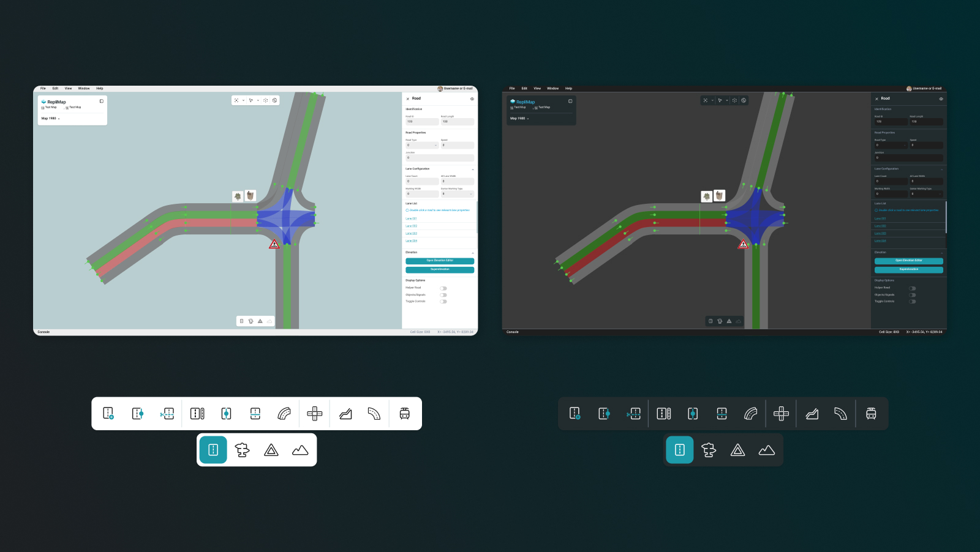The image size is (980, 552).
Task: Open File menu in dark window
Action: tap(512, 88)
